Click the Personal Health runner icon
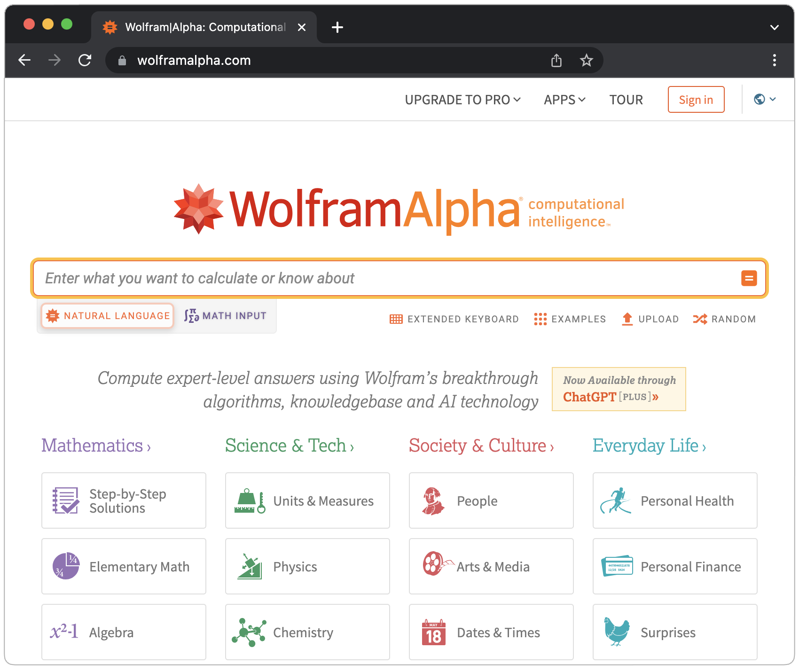The height and width of the screenshot is (672, 799). tap(616, 500)
